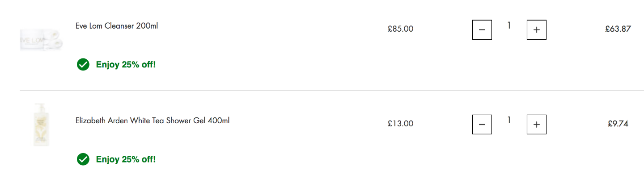Open the White Tea Shower Gel bottle image
Image resolution: width=644 pixels, height=179 pixels.
point(41,125)
